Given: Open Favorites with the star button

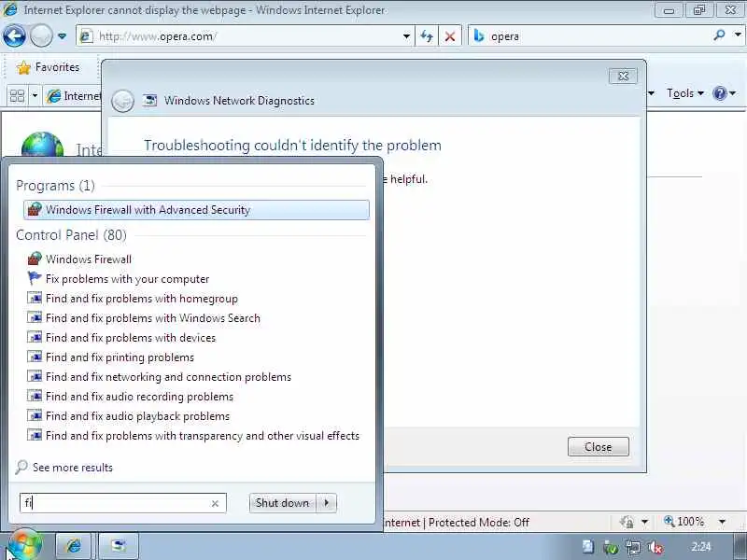Looking at the screenshot, I should 48,67.
